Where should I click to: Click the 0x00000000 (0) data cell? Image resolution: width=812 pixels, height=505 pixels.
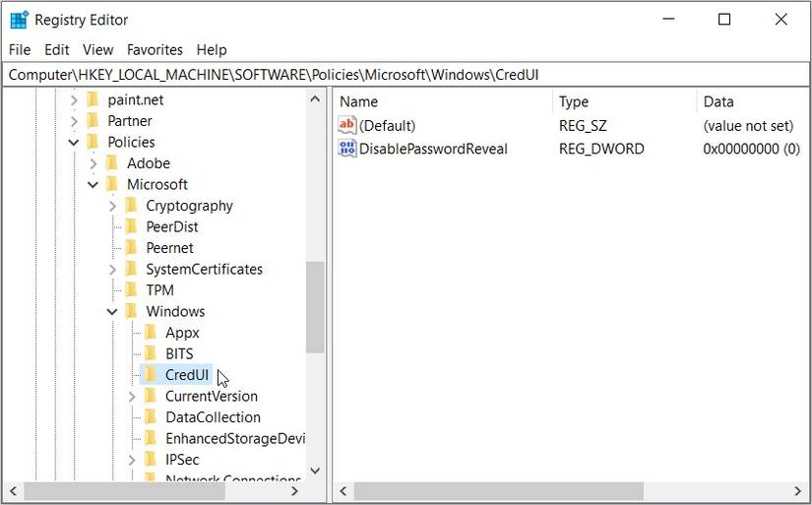point(751,150)
